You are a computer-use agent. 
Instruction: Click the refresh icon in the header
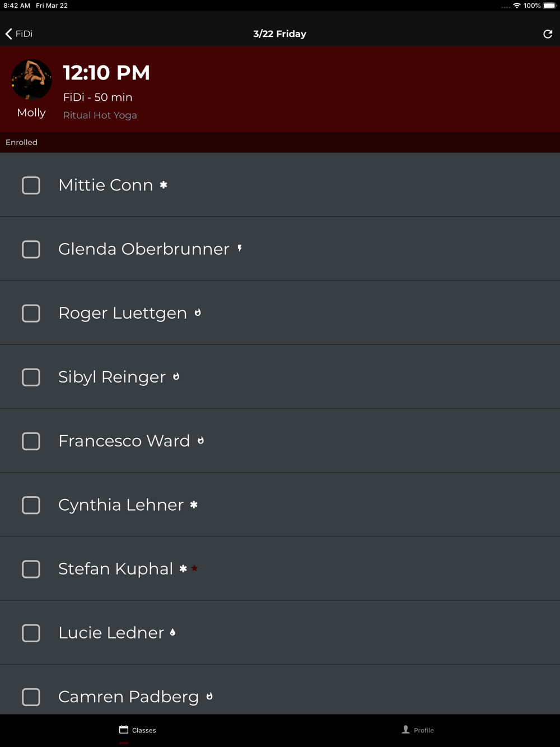pyautogui.click(x=548, y=34)
